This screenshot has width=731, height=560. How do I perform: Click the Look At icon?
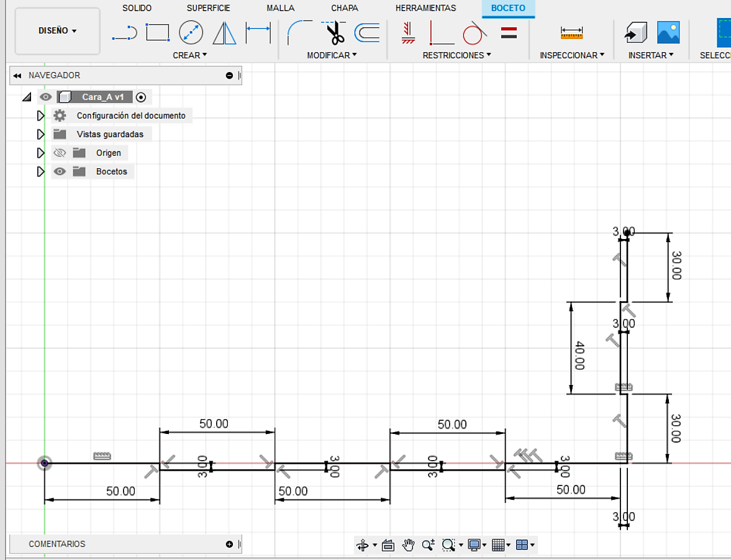pos(388,544)
